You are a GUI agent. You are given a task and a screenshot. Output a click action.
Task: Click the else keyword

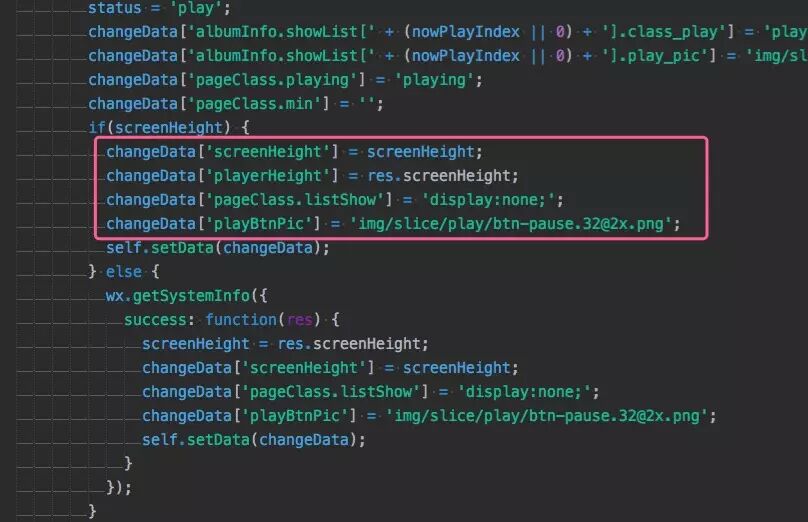click(x=124, y=272)
